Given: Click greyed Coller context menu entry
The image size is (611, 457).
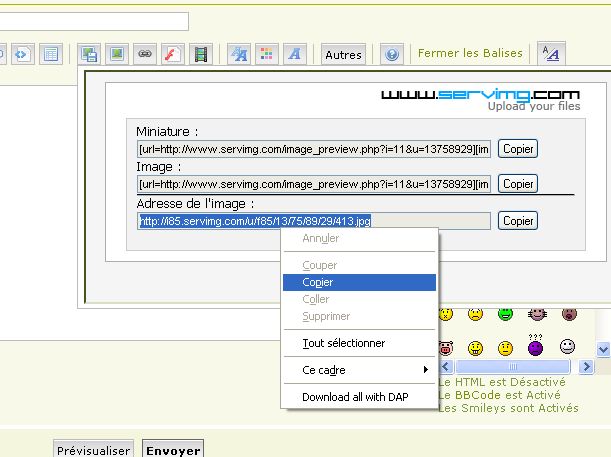Looking at the screenshot, I should (x=359, y=299).
